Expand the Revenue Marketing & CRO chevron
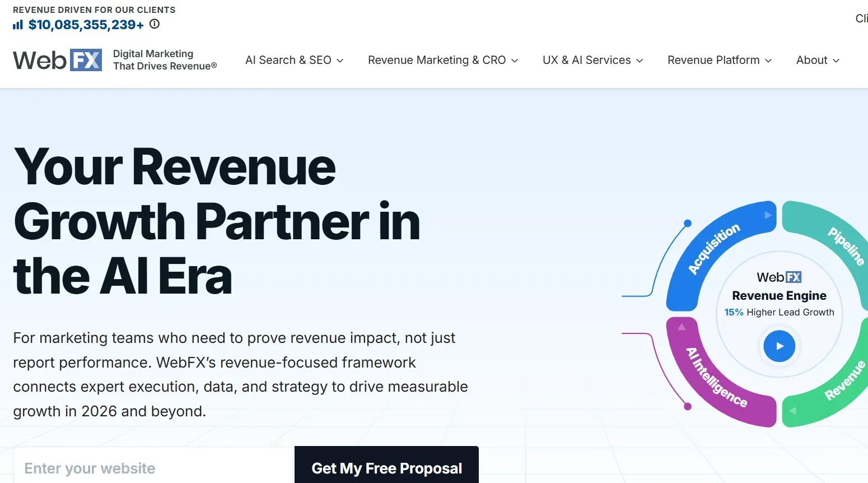Viewport: 868px width, 483px height. (515, 61)
